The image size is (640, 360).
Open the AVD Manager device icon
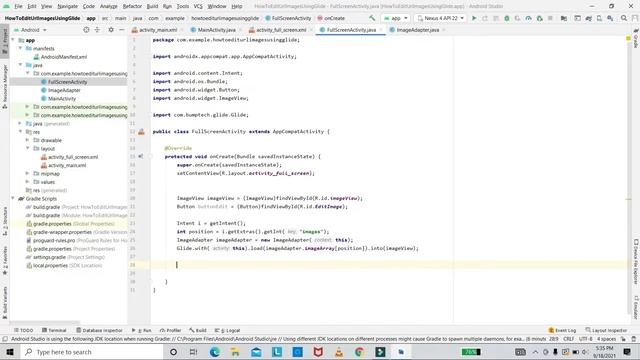click(599, 18)
